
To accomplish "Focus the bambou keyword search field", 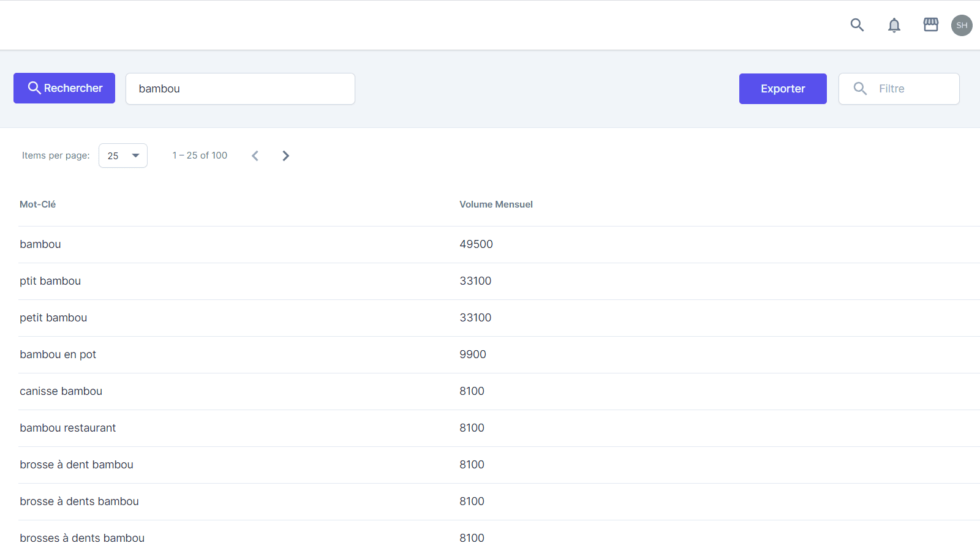I will point(240,89).
